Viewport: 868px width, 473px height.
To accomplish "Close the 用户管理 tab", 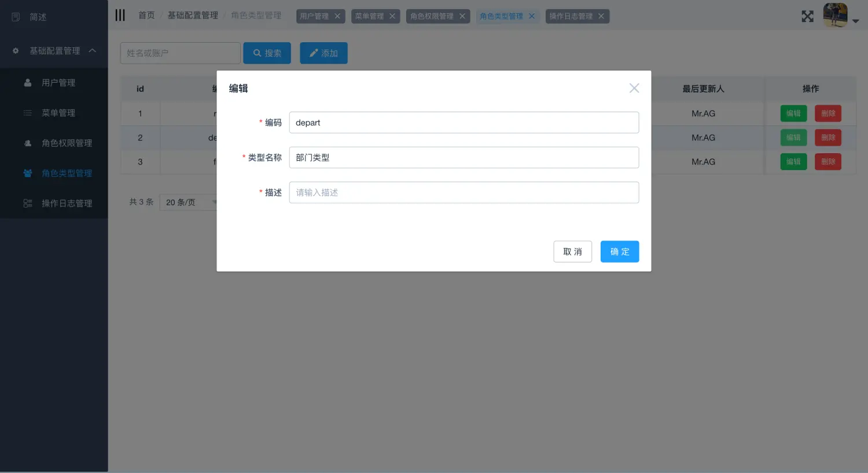I will pos(337,16).
